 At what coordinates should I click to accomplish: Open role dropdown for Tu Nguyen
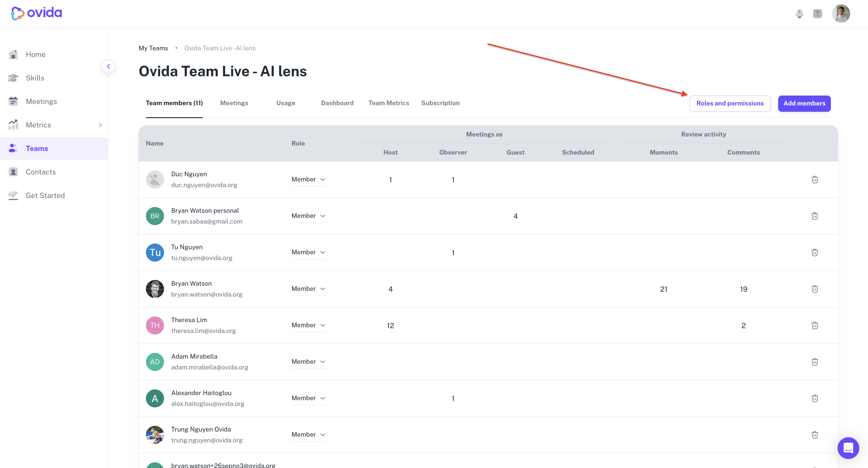click(x=309, y=252)
